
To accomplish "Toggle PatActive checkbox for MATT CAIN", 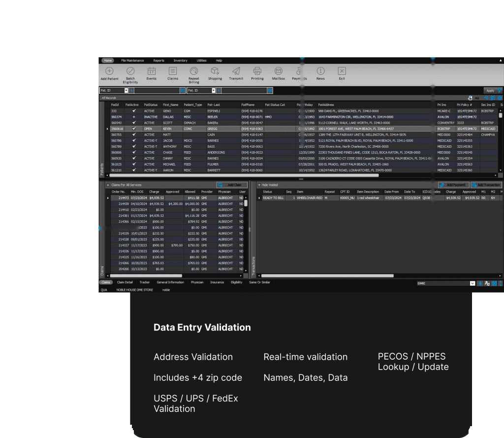I will pos(134,135).
